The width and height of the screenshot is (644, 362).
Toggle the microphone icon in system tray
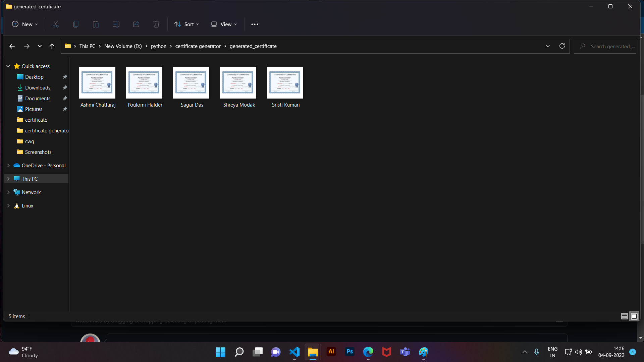(x=537, y=352)
